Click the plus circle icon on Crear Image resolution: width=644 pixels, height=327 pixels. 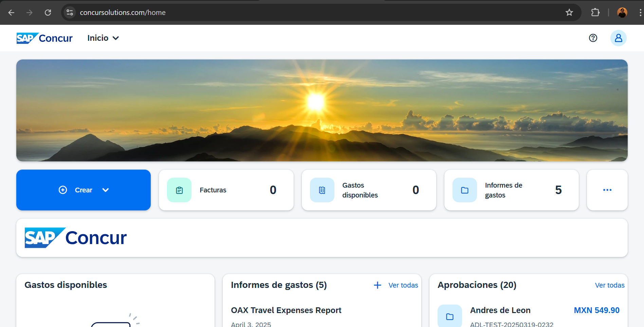(63, 190)
